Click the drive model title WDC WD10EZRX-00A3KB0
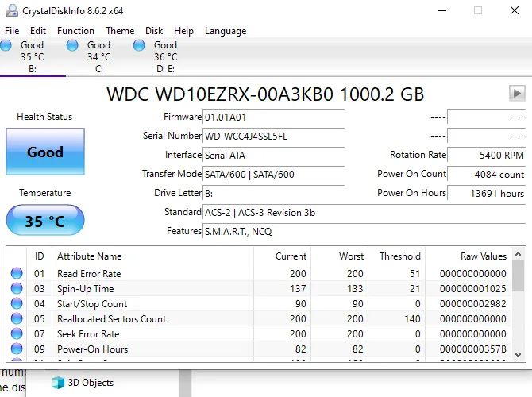 pos(265,94)
